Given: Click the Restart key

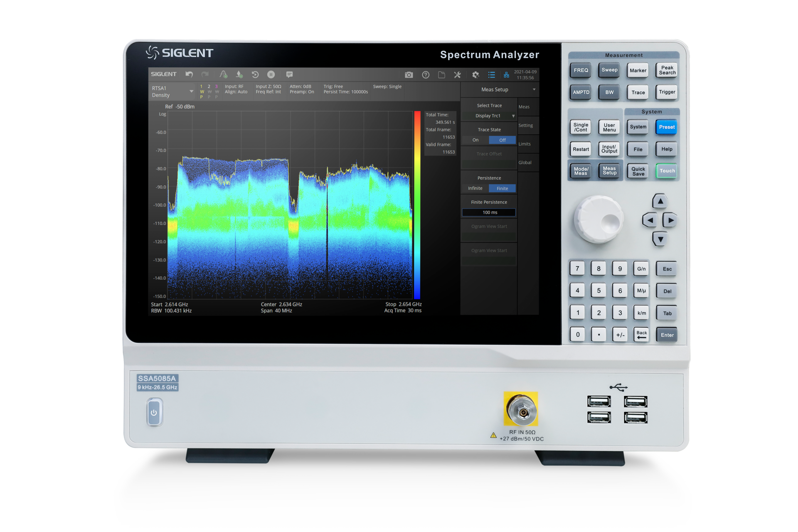Looking at the screenshot, I should (581, 149).
